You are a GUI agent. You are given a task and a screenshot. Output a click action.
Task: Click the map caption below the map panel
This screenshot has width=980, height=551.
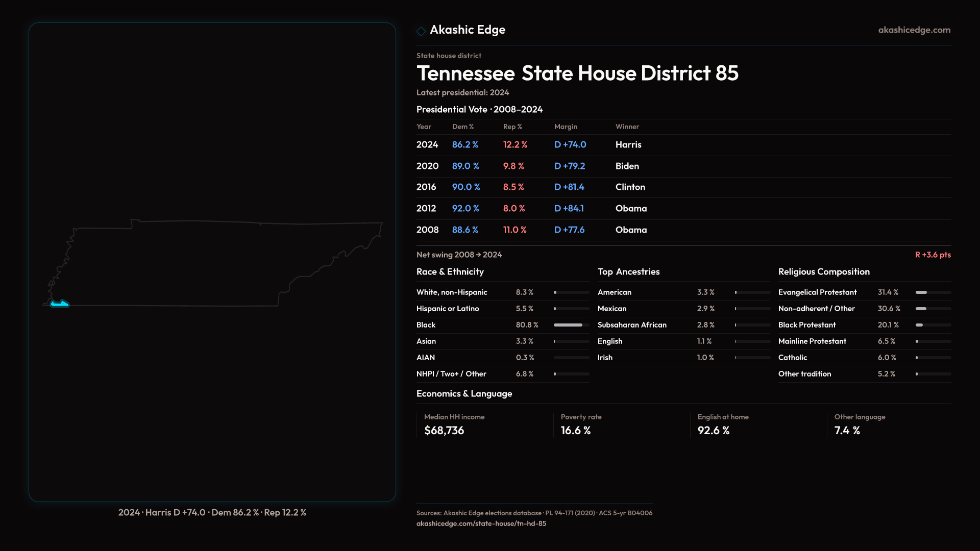click(x=212, y=512)
